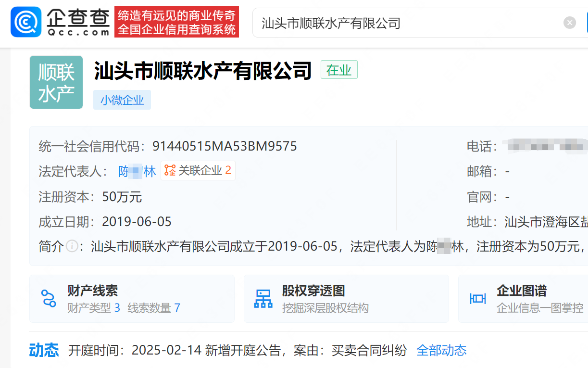
Task: Open the 企业图谱 card
Action: 523,299
